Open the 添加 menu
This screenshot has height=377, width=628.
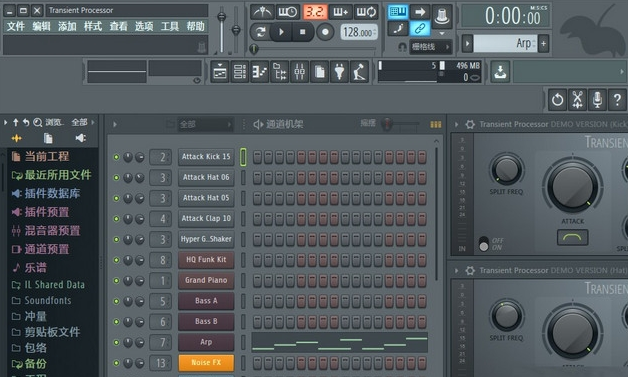67,26
